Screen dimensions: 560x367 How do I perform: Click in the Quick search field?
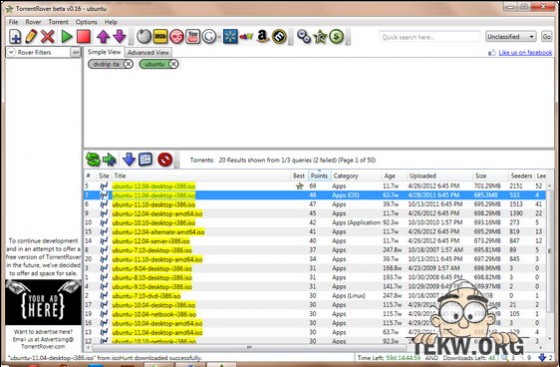[x=430, y=37]
